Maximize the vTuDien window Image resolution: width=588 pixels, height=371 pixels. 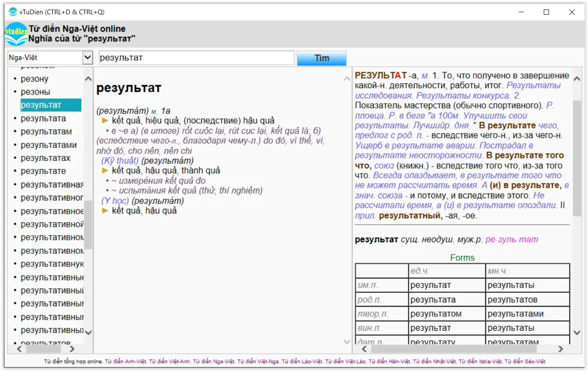pos(546,12)
